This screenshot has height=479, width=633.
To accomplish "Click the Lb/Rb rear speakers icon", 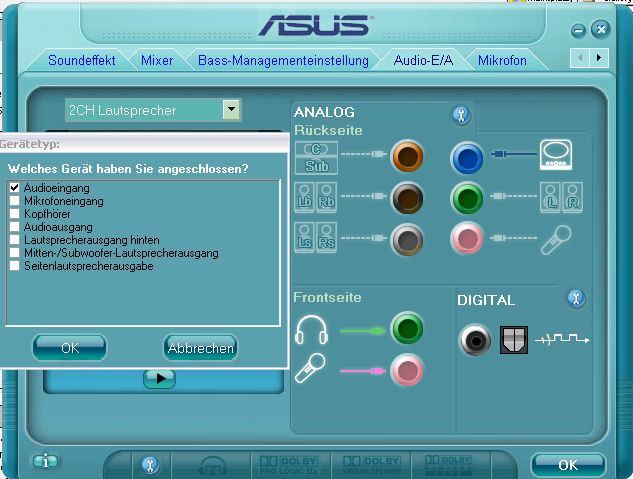I will click(315, 197).
